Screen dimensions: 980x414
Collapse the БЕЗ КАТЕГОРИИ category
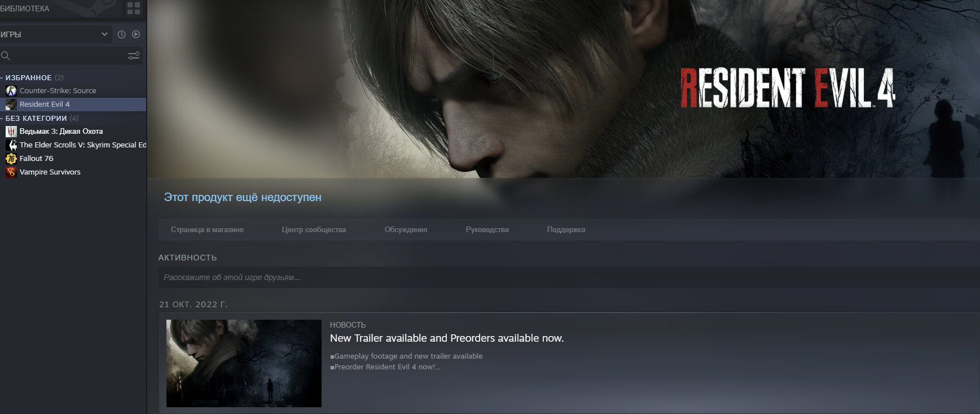point(36,118)
